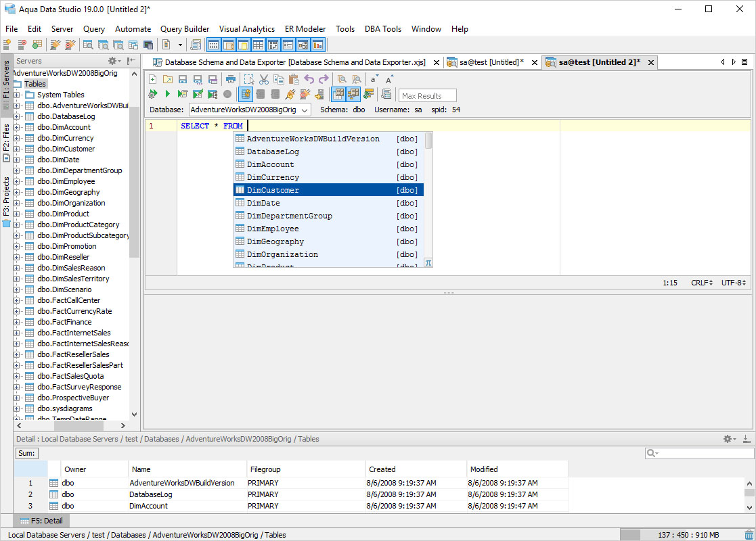Open the DBA Tools menu
The image size is (756, 541).
point(382,29)
